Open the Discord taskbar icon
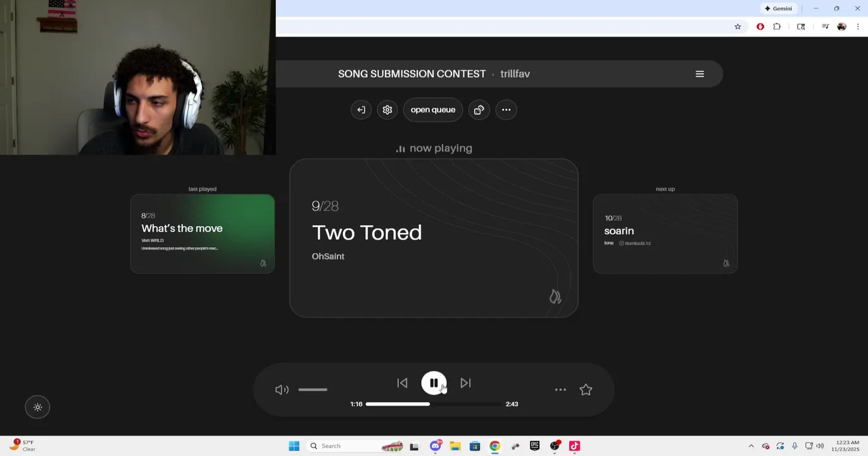Image resolution: width=868 pixels, height=456 pixels. [435, 446]
